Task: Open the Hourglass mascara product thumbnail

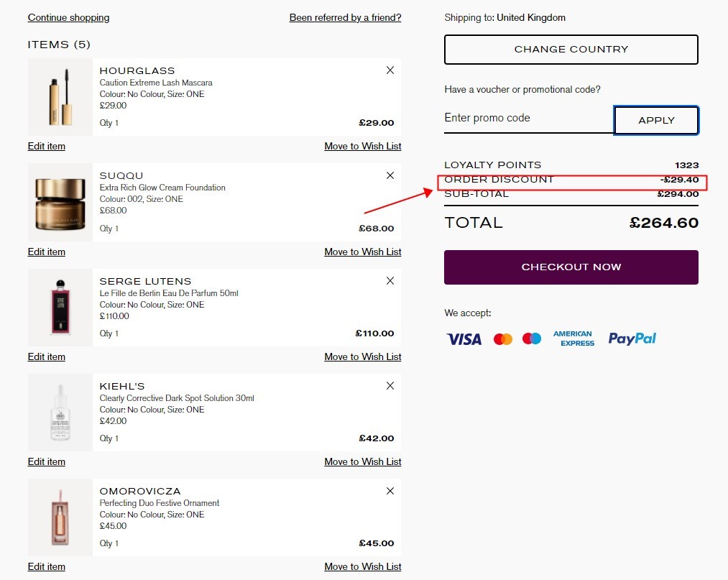Action: tap(60, 97)
